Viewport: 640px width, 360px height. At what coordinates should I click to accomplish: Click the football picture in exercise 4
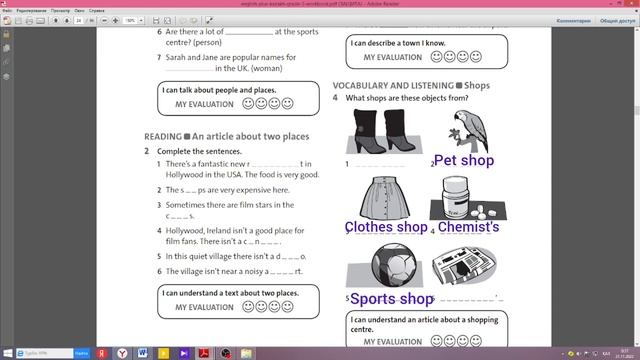point(384,265)
